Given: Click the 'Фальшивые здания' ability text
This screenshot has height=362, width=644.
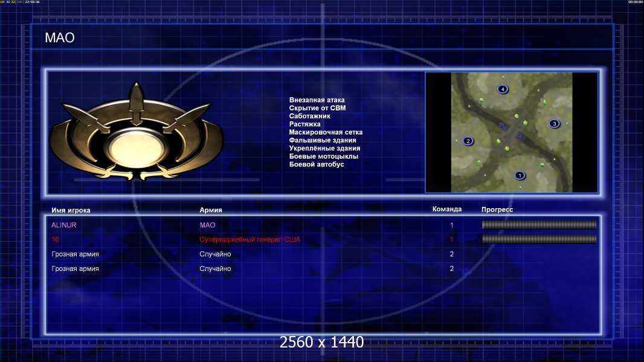Looking at the screenshot, I should coord(323,140).
